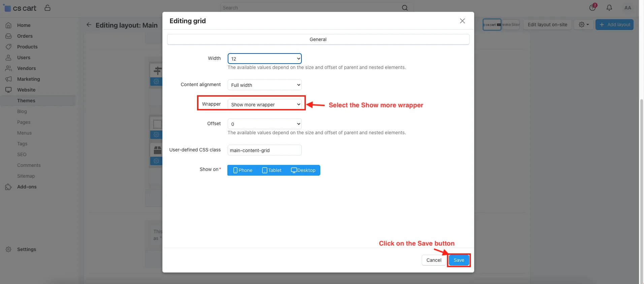Image resolution: width=644 pixels, height=284 pixels.
Task: Open Pages submenu item
Action: (x=24, y=122)
